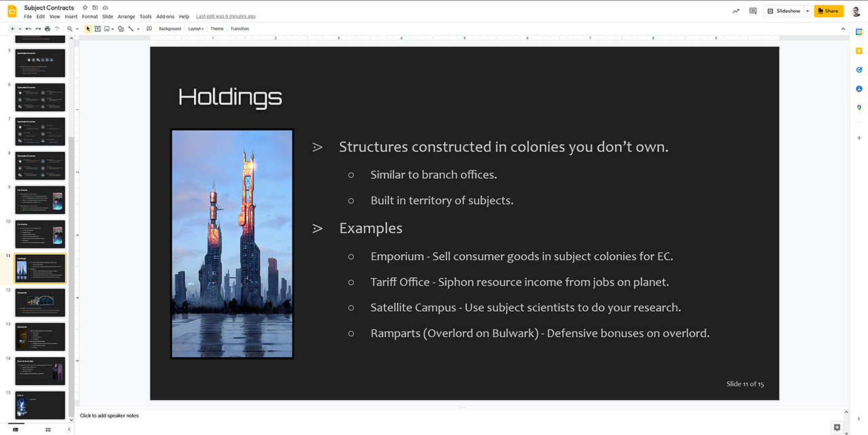Viewport: 868px width, 435px height.
Task: Undo the last action
Action: [28, 28]
